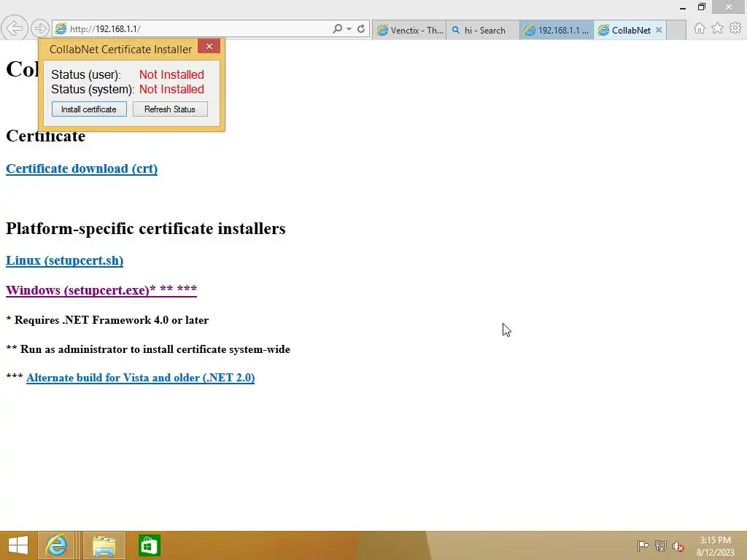
Task: Open the taskbar clock and date
Action: pos(715,546)
